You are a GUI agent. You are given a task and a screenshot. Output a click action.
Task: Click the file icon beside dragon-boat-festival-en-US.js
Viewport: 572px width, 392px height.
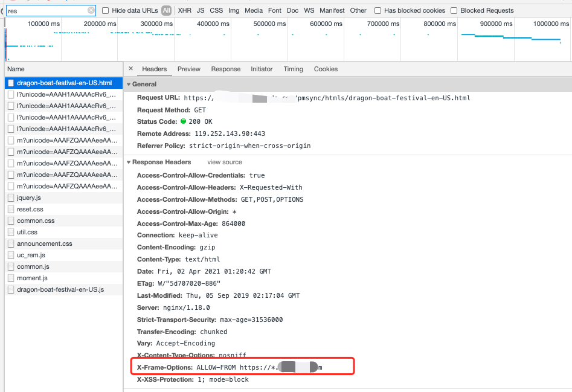pyautogui.click(x=11, y=289)
